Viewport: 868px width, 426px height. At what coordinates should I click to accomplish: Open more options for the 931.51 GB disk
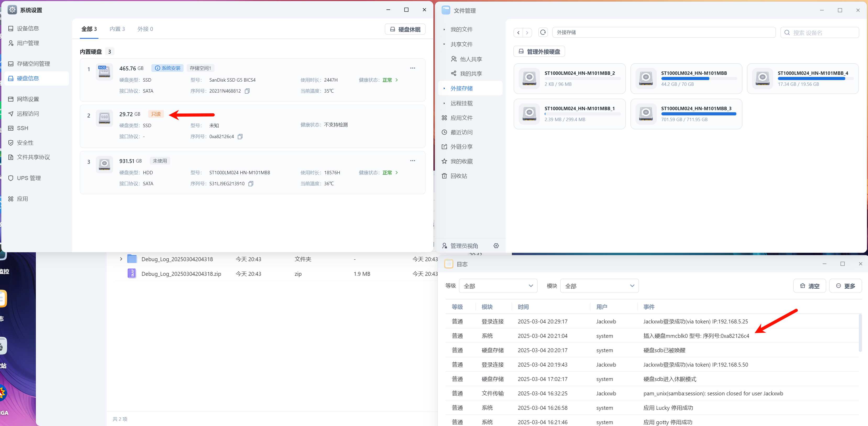[412, 161]
